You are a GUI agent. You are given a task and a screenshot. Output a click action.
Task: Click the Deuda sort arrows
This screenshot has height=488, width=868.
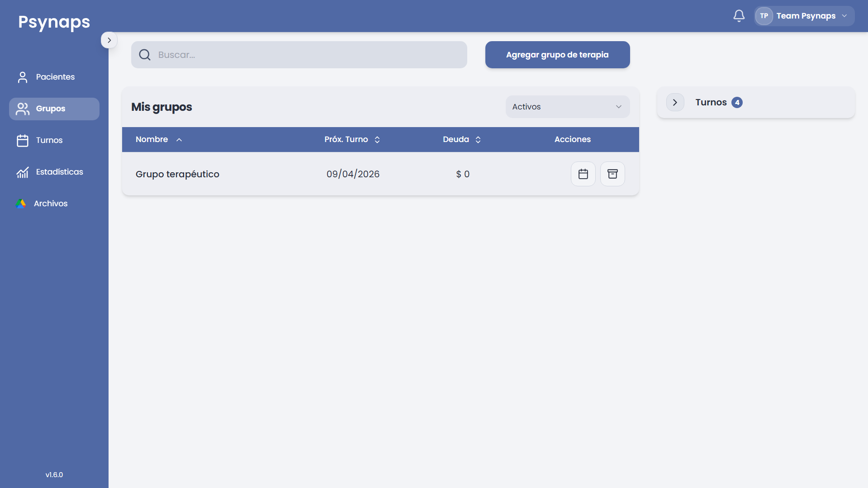[x=478, y=140]
